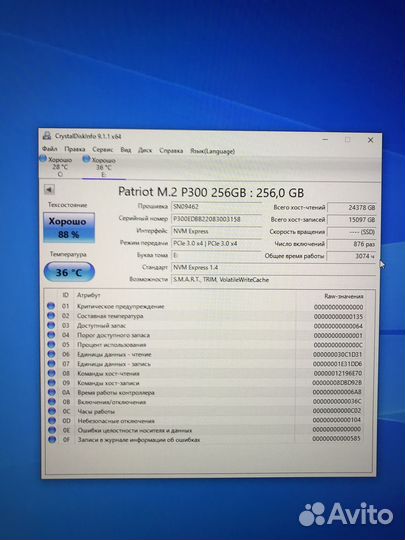Click the total host writes value 15097 GB
The width and height of the screenshot is (405, 540).
point(352,220)
